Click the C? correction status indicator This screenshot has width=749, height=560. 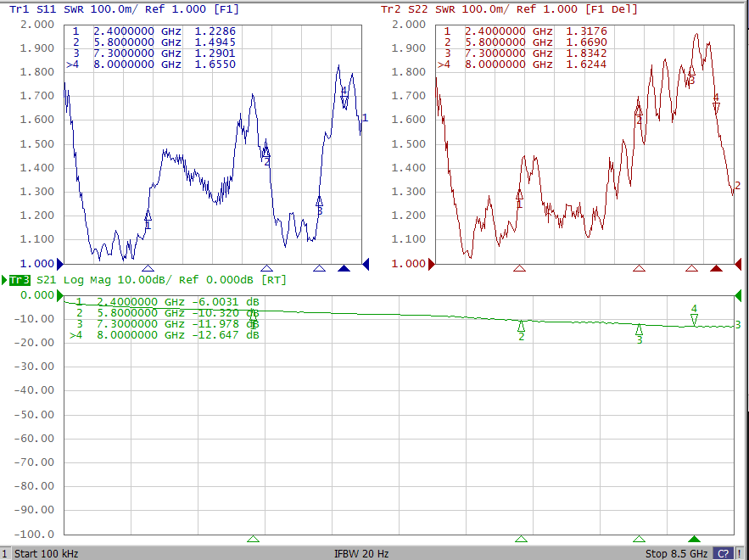click(x=723, y=553)
